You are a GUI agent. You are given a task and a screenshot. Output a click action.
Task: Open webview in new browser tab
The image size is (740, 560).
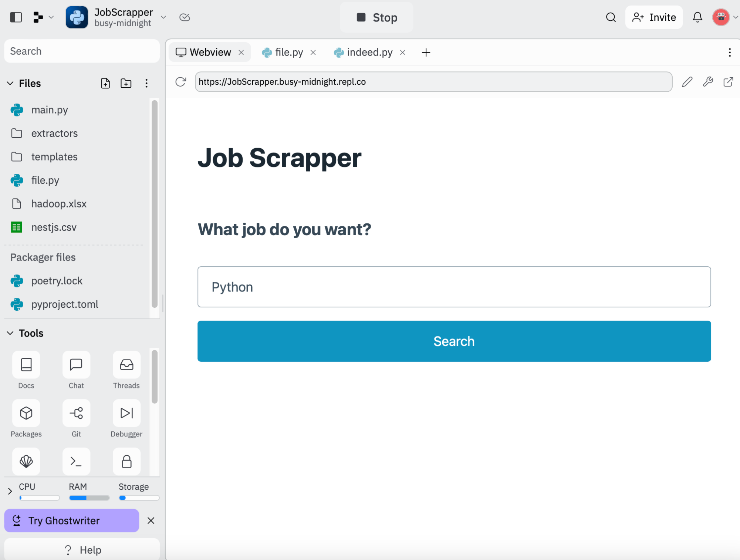[x=728, y=82]
